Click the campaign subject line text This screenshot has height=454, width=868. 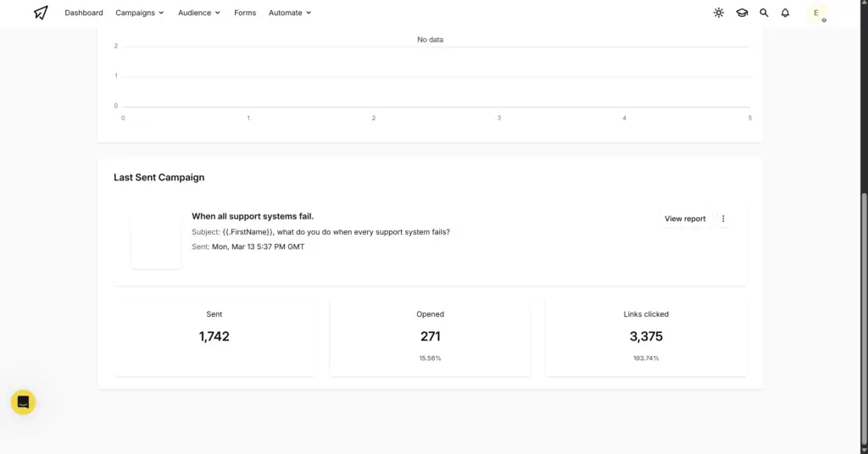pyautogui.click(x=320, y=232)
